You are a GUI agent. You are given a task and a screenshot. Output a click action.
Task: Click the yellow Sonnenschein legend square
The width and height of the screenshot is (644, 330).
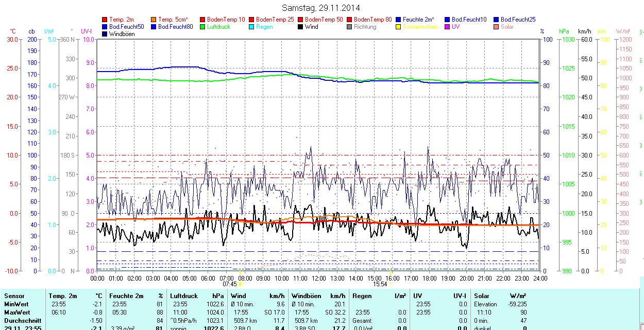coord(398,27)
